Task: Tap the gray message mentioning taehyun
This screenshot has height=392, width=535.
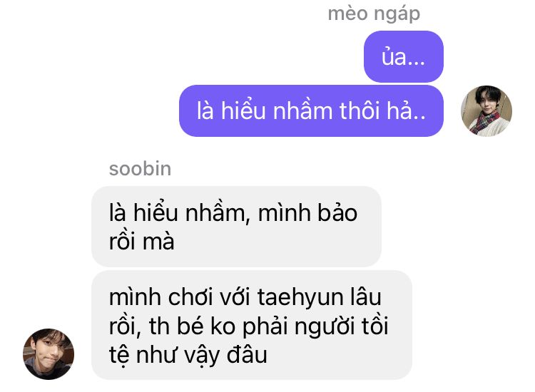Action: coord(252,325)
